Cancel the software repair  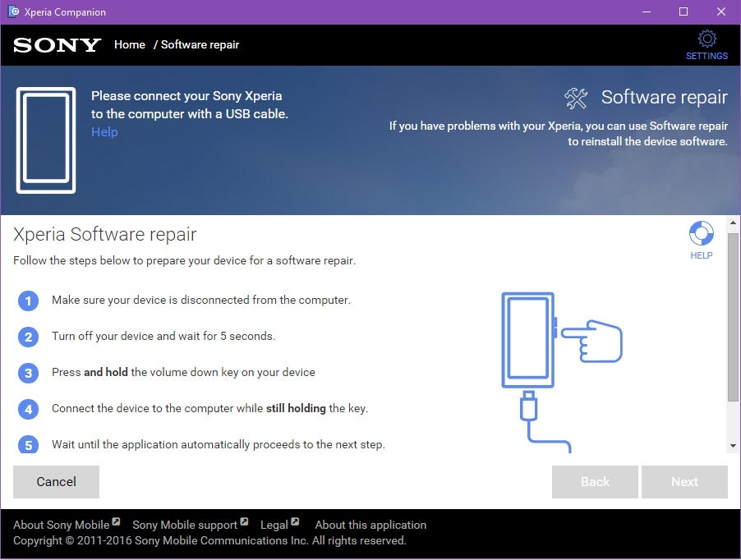click(x=56, y=482)
